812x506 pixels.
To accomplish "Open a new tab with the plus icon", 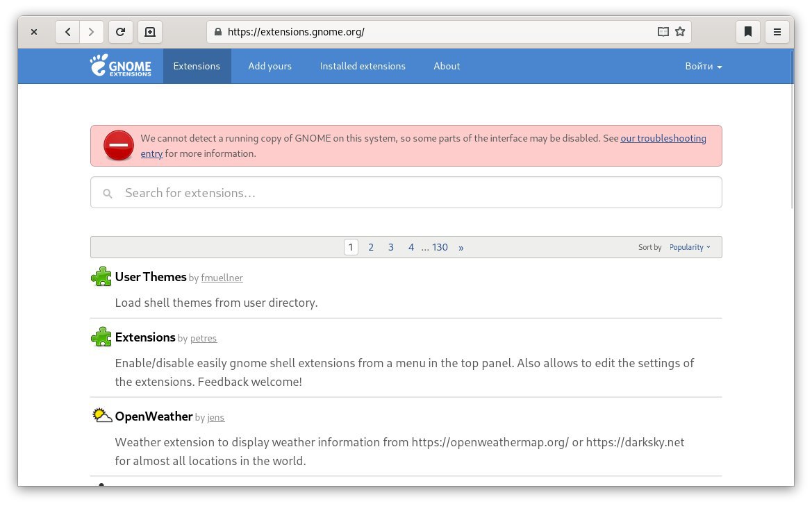I will click(x=149, y=32).
